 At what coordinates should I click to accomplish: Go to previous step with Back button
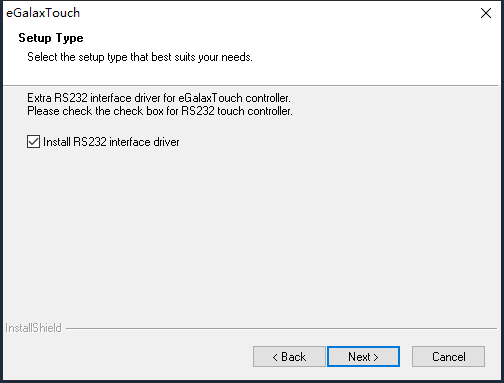[289, 357]
